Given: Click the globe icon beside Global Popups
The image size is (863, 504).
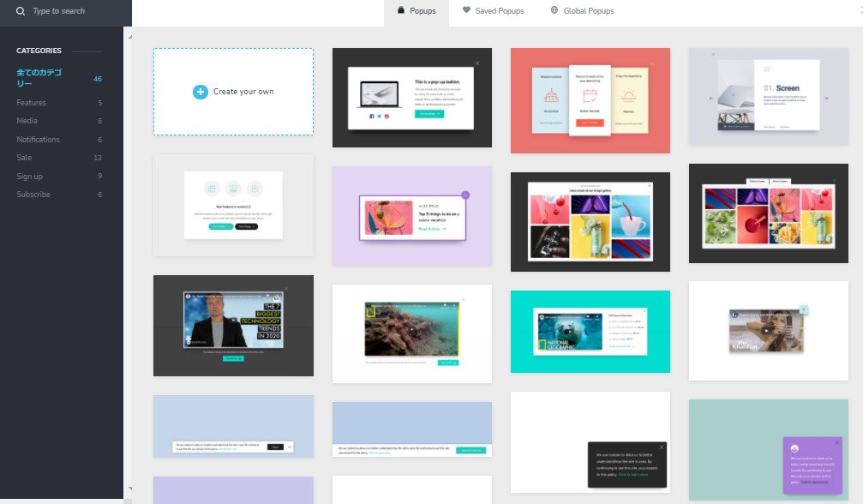Looking at the screenshot, I should coord(554,11).
